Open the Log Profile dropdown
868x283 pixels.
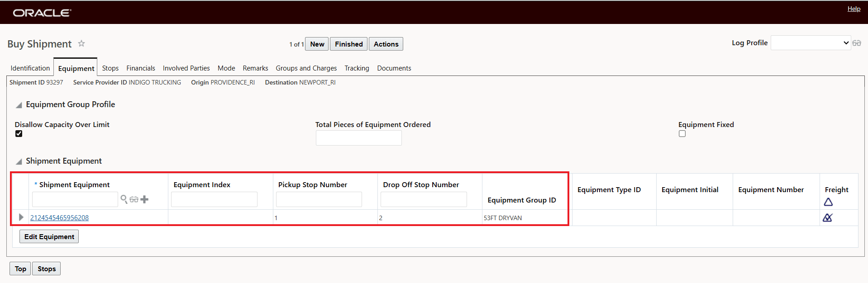click(811, 43)
